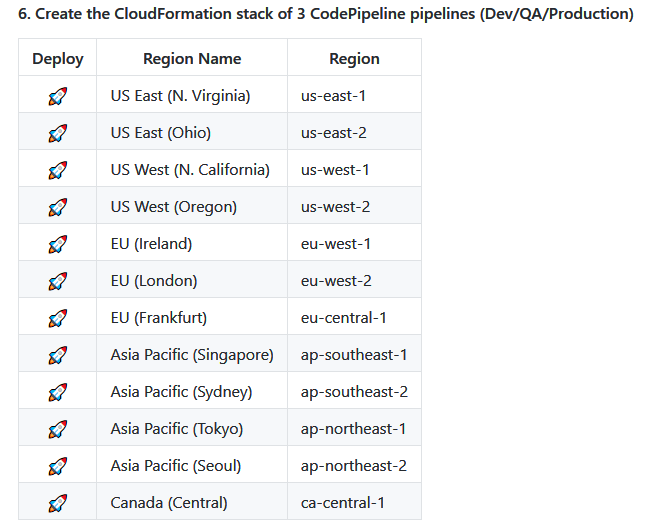This screenshot has width=655, height=530.
Task: Click the Asia Pacific (Sydney) rocket icon
Action: pos(57,392)
